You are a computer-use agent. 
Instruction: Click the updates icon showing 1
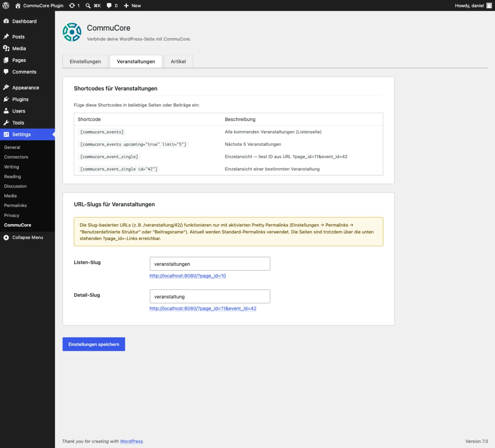click(x=72, y=6)
